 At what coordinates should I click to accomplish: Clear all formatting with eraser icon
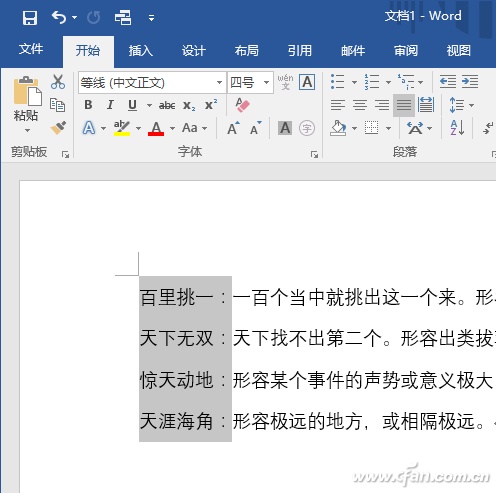[x=242, y=104]
